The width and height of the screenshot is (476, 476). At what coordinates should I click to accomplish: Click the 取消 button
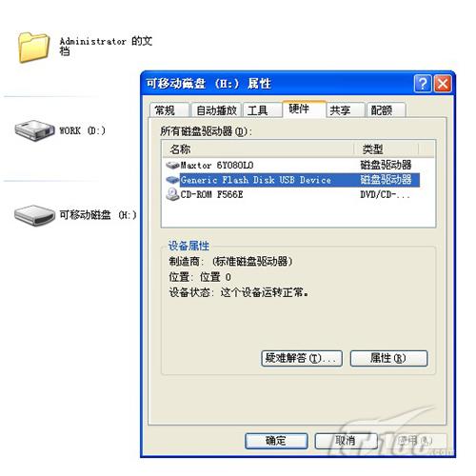346,441
